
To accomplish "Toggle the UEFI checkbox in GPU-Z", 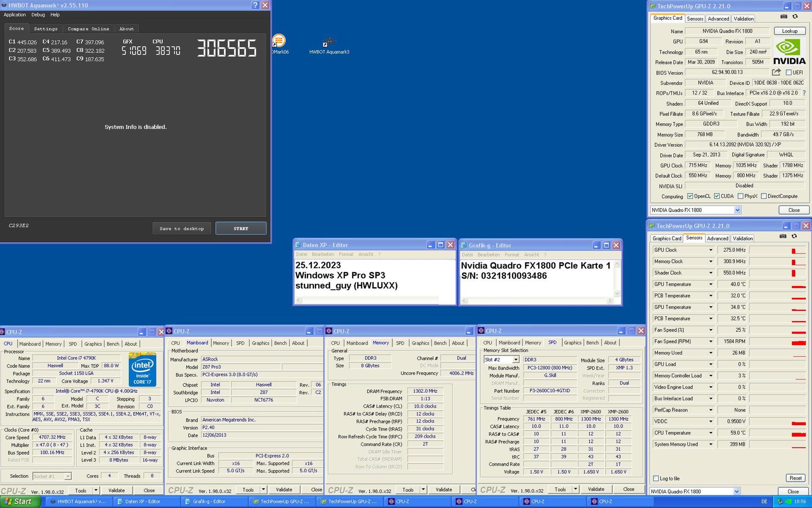I will 789,72.
